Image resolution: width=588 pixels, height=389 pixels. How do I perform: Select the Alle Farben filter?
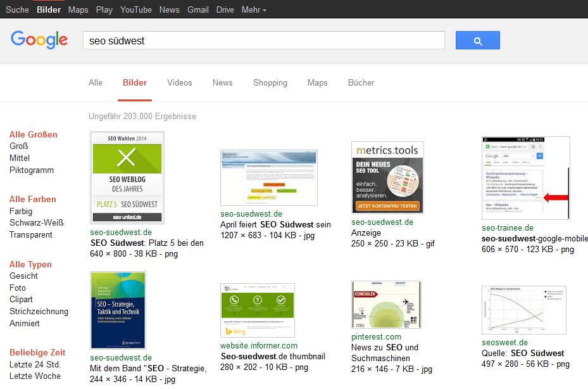coord(33,199)
